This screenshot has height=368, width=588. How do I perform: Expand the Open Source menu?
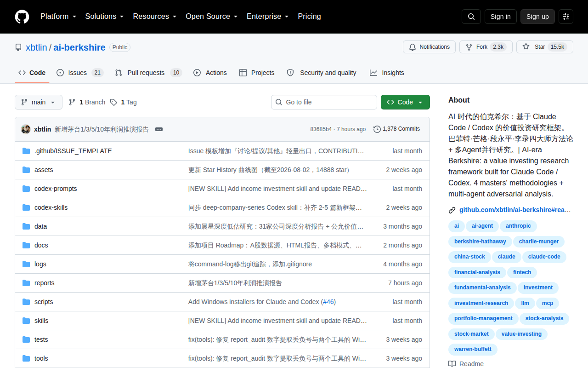(212, 17)
